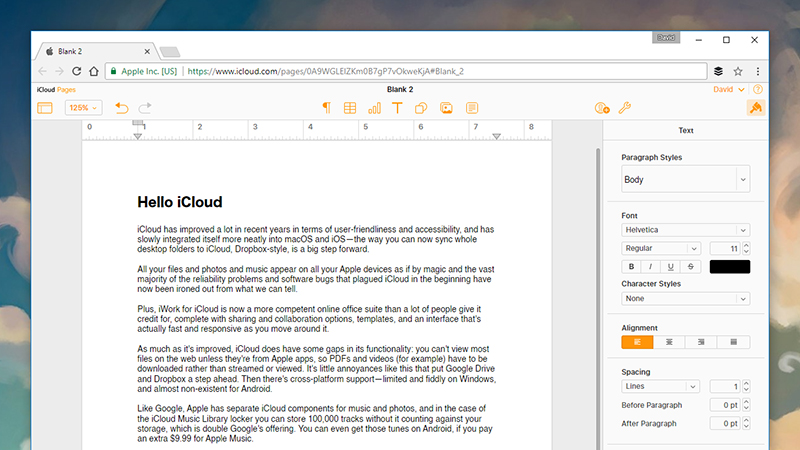Add a comment from the toolbar
This screenshot has width=800, height=450.
472,108
